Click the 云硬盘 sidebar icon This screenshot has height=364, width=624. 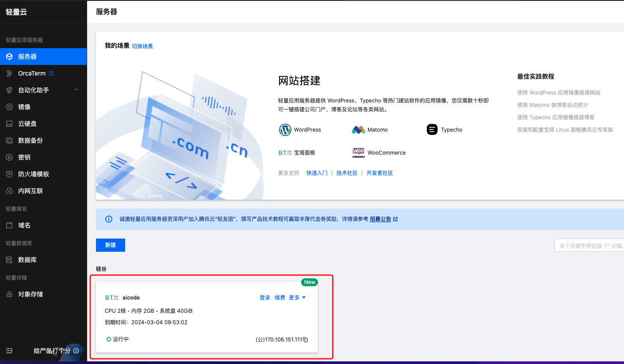point(9,124)
